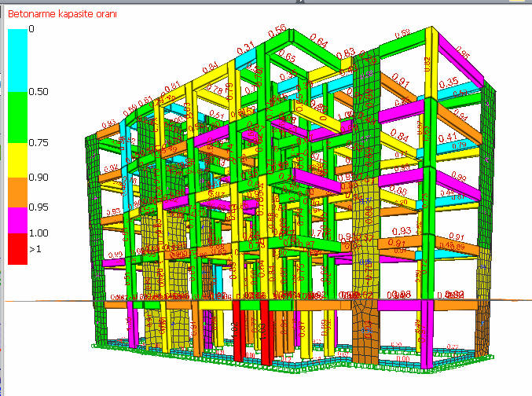Click the red >1 legend swatch
Screen dimensions: 532x396
click(x=17, y=248)
